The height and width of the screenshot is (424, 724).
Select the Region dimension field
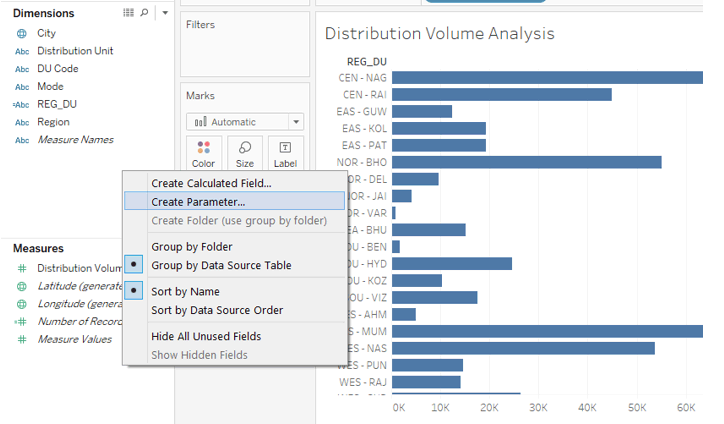tap(54, 122)
